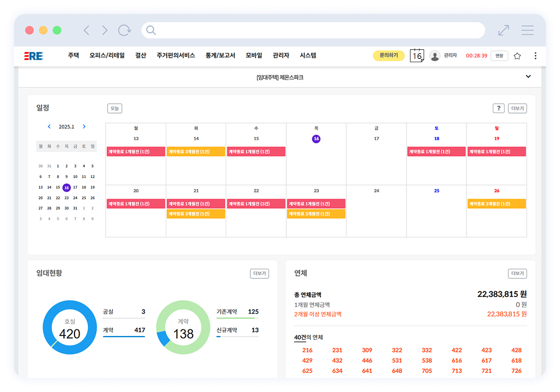Click the administrator profile avatar icon
Image resolution: width=560 pixels, height=392 pixels.
(x=435, y=55)
